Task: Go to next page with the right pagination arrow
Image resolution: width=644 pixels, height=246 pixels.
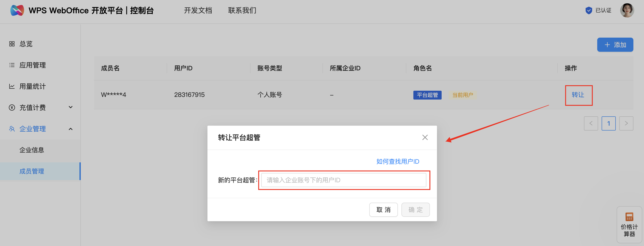Action: coord(626,123)
